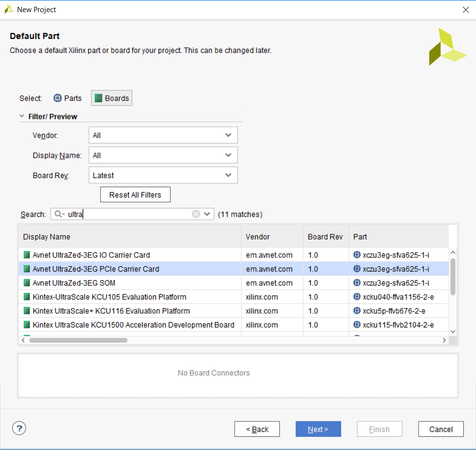Advance with the Next button
The height and width of the screenshot is (450, 476).
point(318,429)
